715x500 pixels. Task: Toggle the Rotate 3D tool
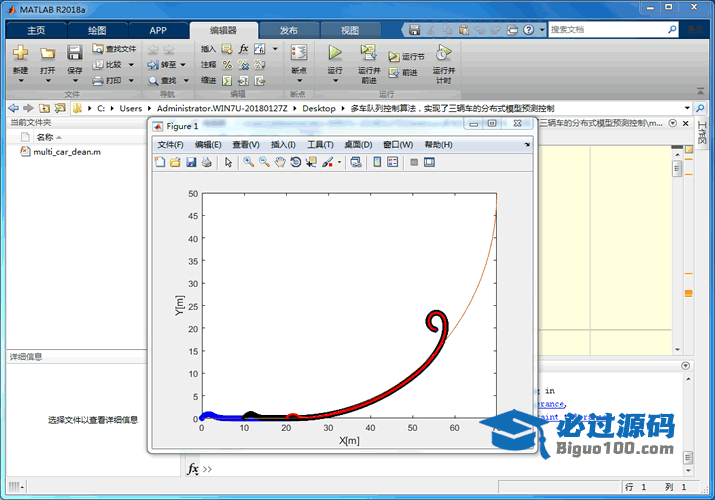click(x=295, y=162)
